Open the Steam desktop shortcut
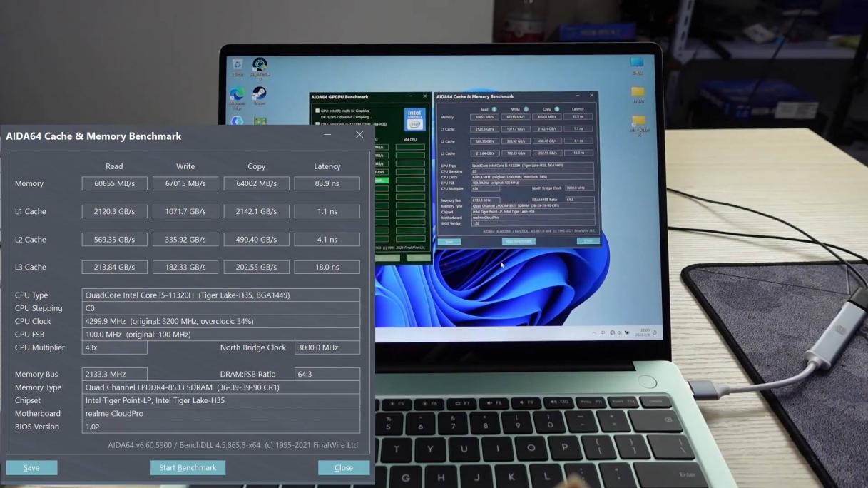Viewport: 868px width, 488px height. [x=260, y=95]
